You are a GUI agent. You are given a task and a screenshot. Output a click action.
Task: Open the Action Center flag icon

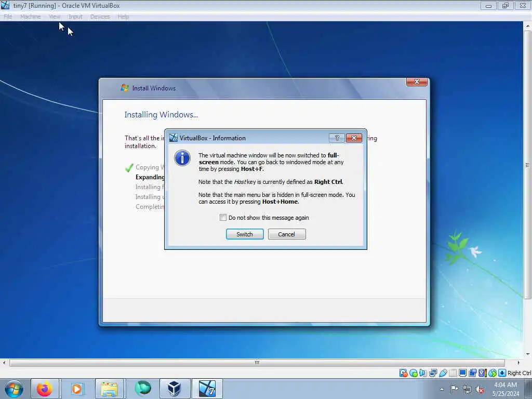[x=454, y=389]
